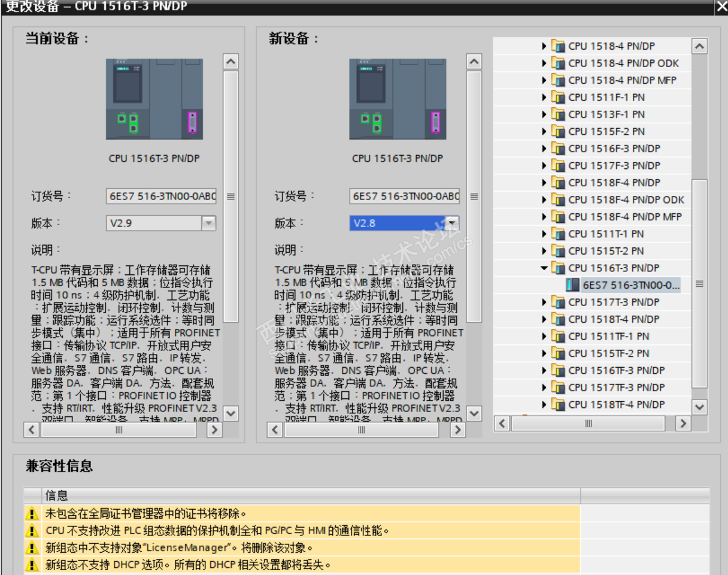Click the CPU 1518-4 PN/DP MFP folder icon
Viewport: 728px width, 575px height.
coord(558,80)
